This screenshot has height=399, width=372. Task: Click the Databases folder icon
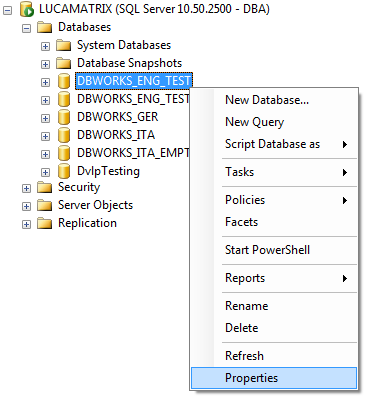45,27
